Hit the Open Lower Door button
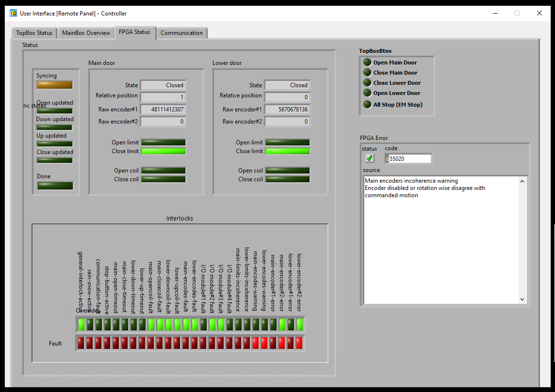Viewport: 555px width, 392px height. click(367, 93)
